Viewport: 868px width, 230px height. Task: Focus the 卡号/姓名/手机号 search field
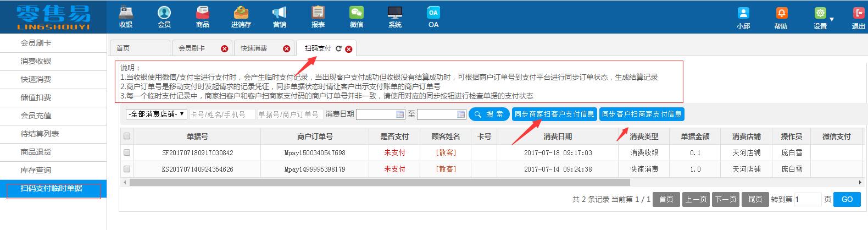coord(222,114)
